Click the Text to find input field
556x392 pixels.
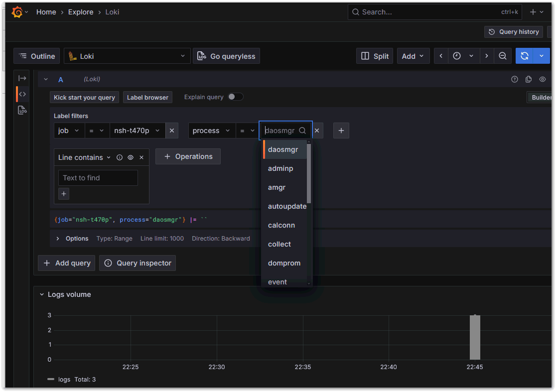click(98, 177)
